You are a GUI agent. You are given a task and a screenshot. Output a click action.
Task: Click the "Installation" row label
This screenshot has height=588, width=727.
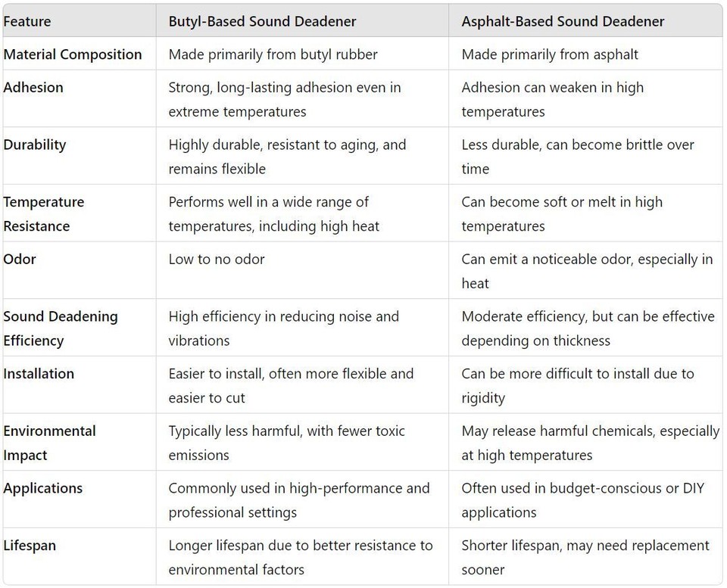point(39,374)
